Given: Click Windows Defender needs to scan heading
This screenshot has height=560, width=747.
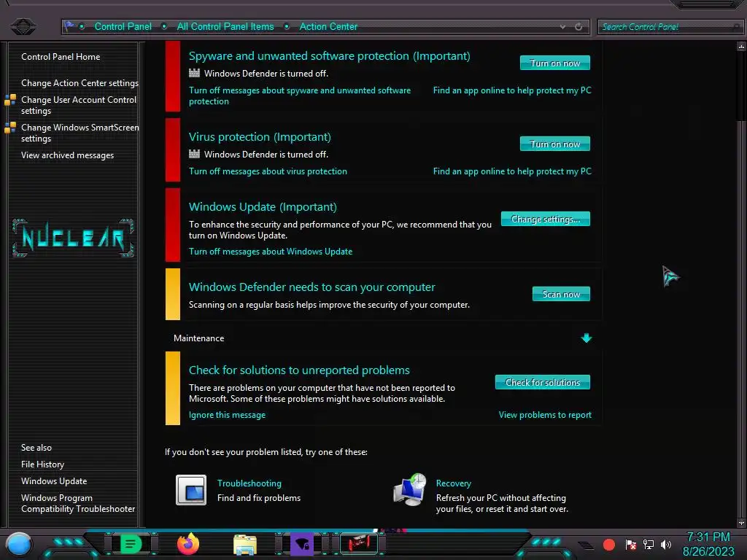Looking at the screenshot, I should pos(311,287).
